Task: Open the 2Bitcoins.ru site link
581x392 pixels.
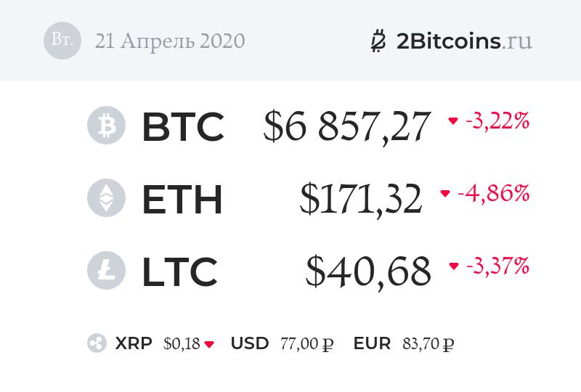Action: (464, 41)
